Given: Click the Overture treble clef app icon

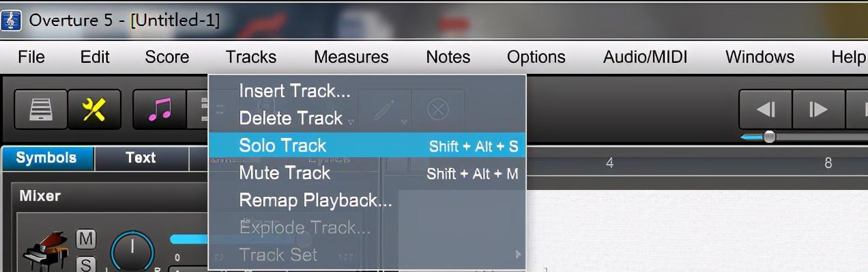Looking at the screenshot, I should (11, 20).
